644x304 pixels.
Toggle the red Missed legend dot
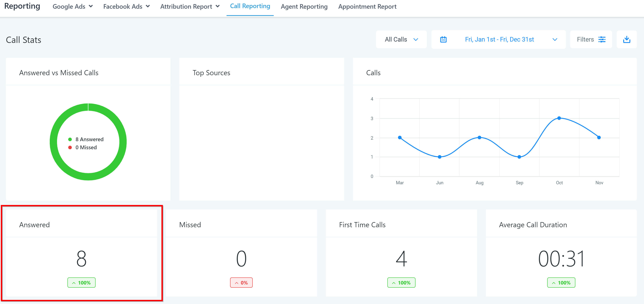point(70,147)
